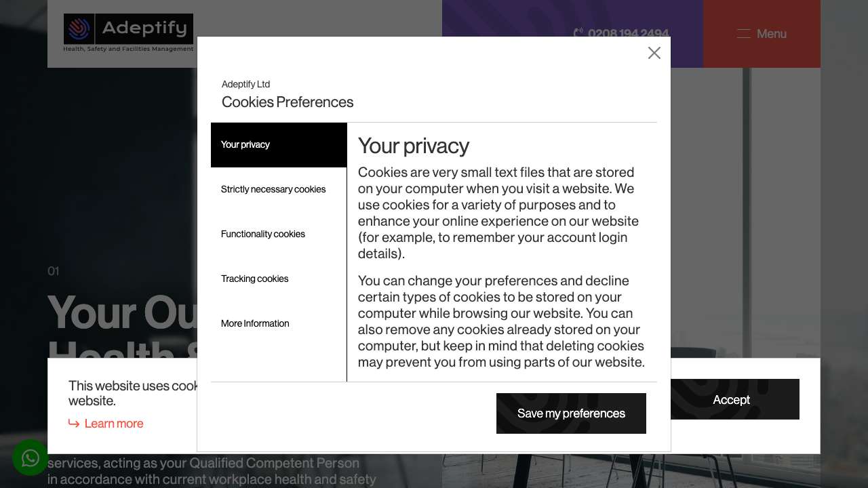The image size is (868, 488).
Task: Open the site Menu
Action: pyautogui.click(x=772, y=33)
